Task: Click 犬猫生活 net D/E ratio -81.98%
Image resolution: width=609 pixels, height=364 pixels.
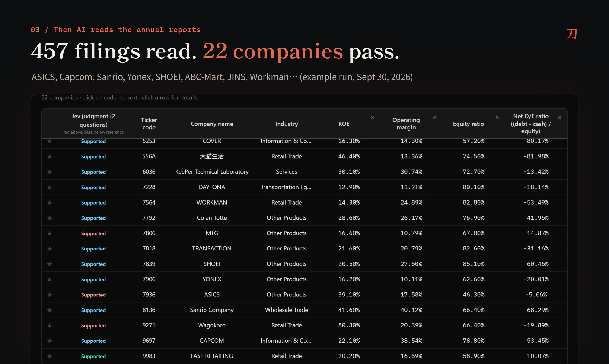Action: [536, 156]
